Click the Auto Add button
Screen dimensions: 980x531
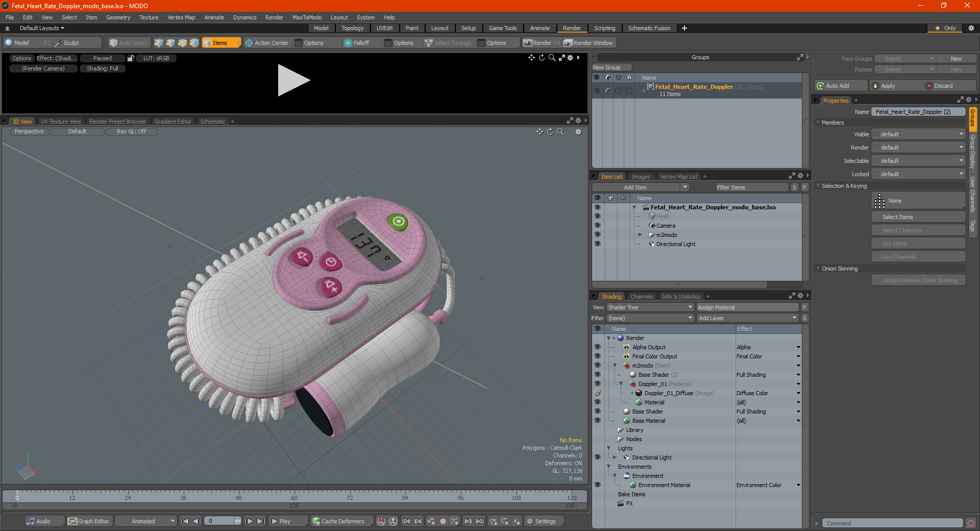click(x=841, y=86)
